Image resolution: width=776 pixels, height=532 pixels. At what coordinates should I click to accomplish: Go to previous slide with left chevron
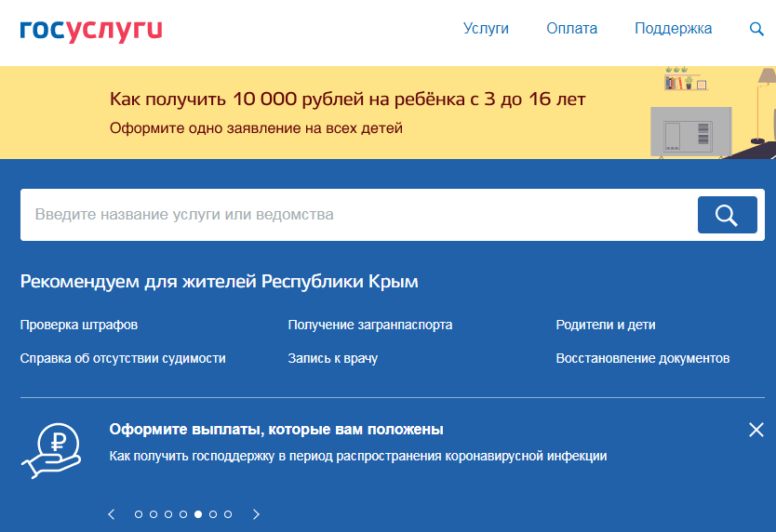click(112, 514)
